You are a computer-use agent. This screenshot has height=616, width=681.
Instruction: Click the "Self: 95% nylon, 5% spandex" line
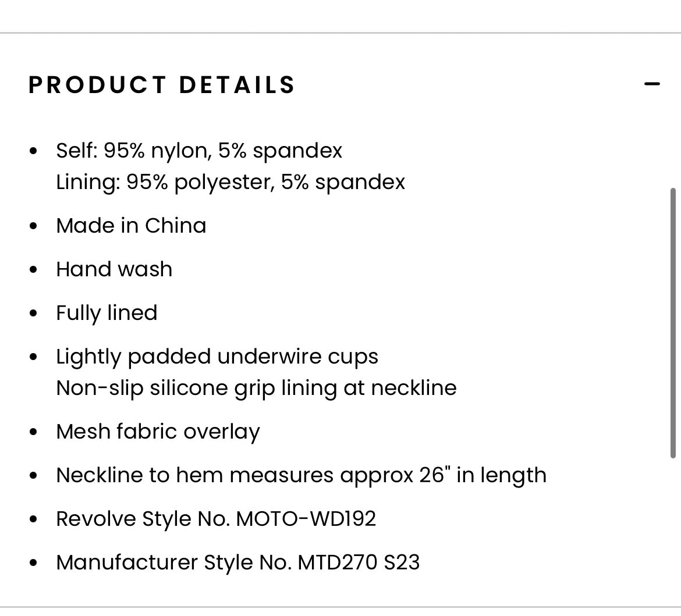click(x=199, y=151)
